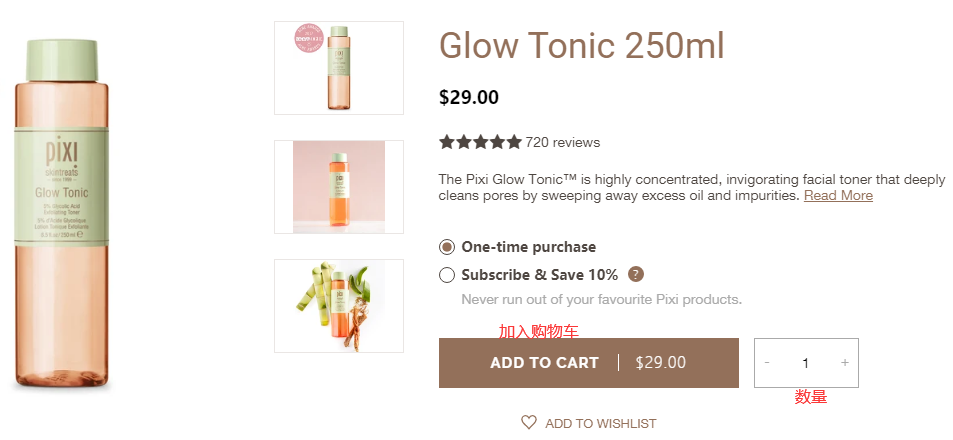
Task: Click the quantity number input field
Action: 805,363
